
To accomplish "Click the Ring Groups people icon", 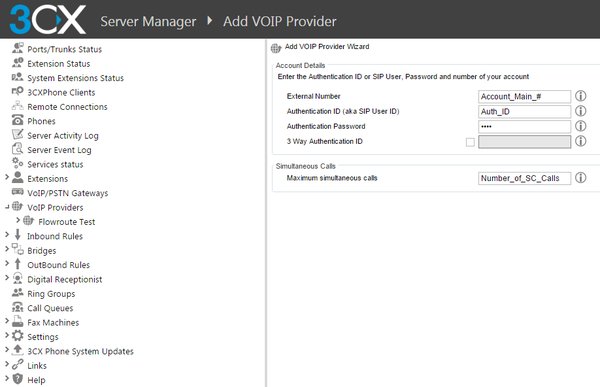I will pyautogui.click(x=18, y=293).
